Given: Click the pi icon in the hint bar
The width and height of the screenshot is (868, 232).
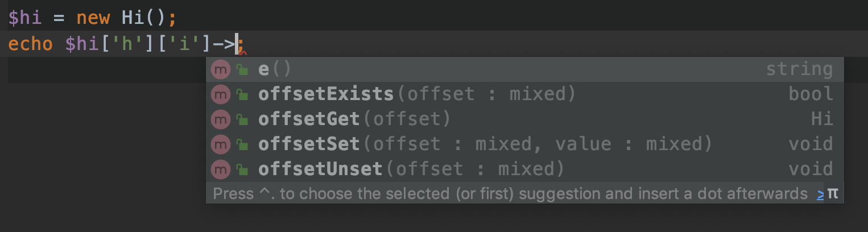Looking at the screenshot, I should pyautogui.click(x=833, y=193).
